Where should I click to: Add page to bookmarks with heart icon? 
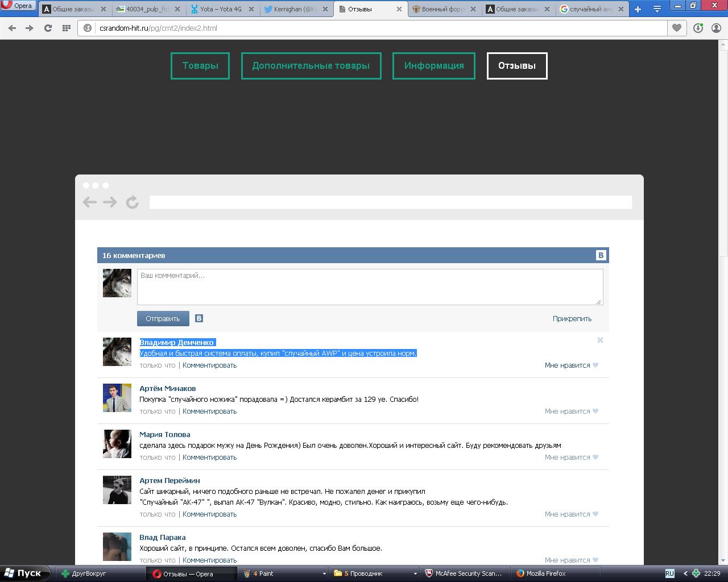[677, 28]
